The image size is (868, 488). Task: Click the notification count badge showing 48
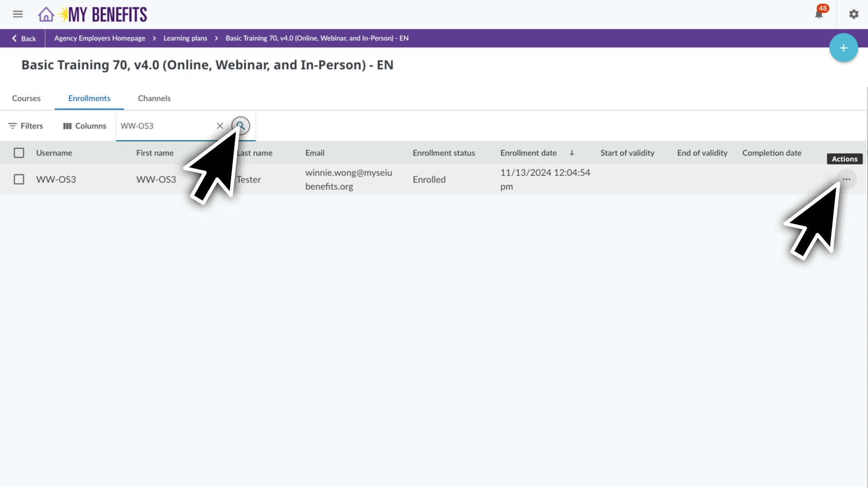click(823, 8)
